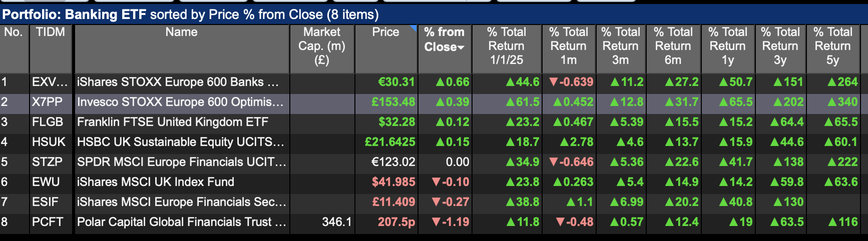Sort by % Total Return 1/1/25 header
The height and width of the screenshot is (241, 868).
click(507, 48)
